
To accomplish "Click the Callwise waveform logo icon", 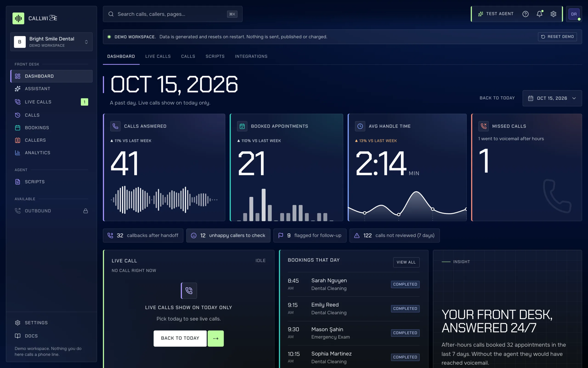I will pos(18,18).
